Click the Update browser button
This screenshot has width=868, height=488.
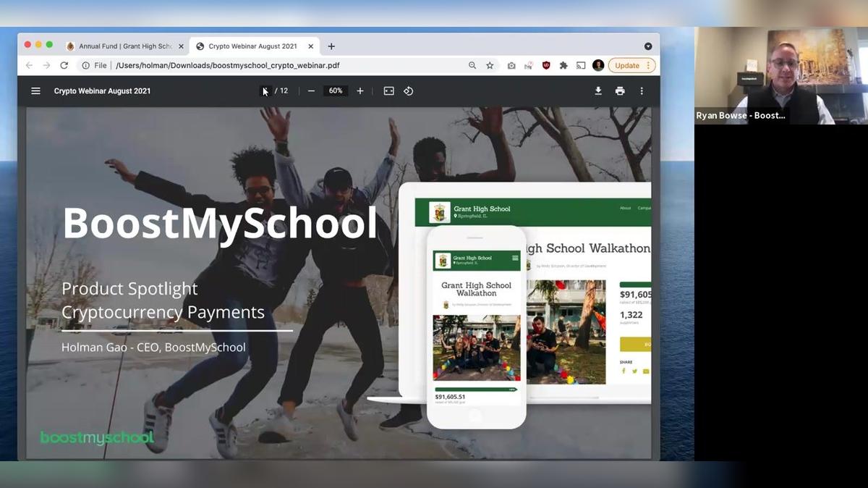[628, 65]
